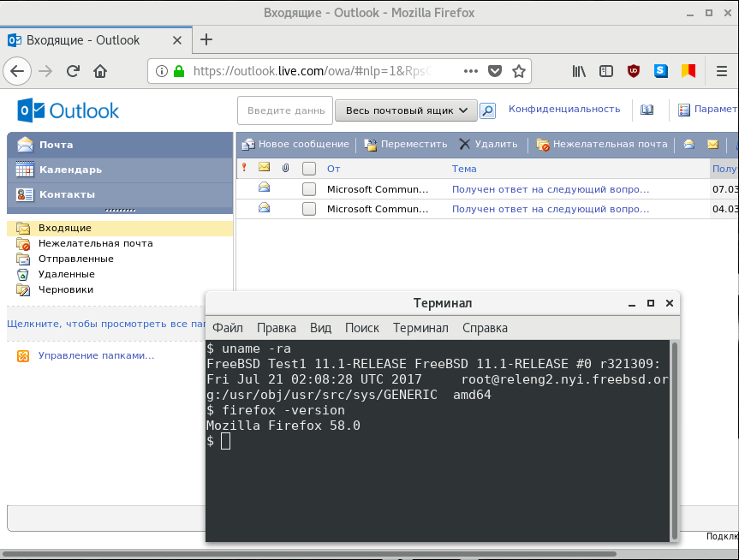The image size is (739, 560).
Task: Open Файл menu in Terminal window
Action: click(x=228, y=328)
